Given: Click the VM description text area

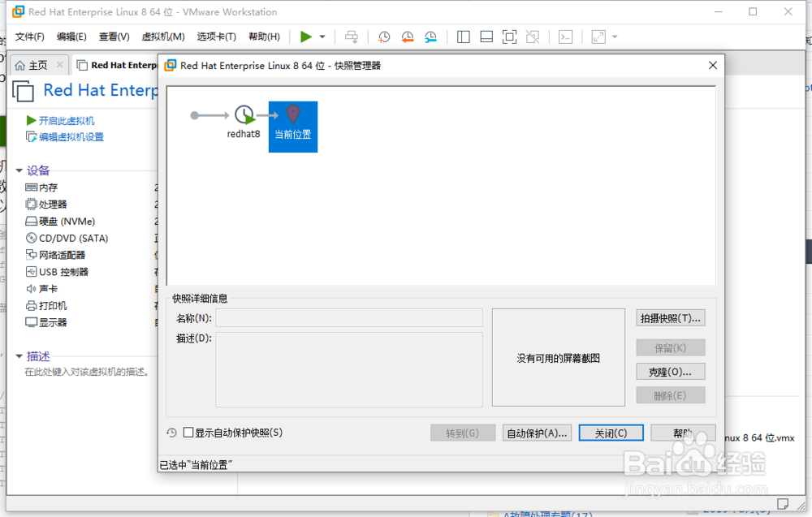Looking at the screenshot, I should [x=87, y=372].
